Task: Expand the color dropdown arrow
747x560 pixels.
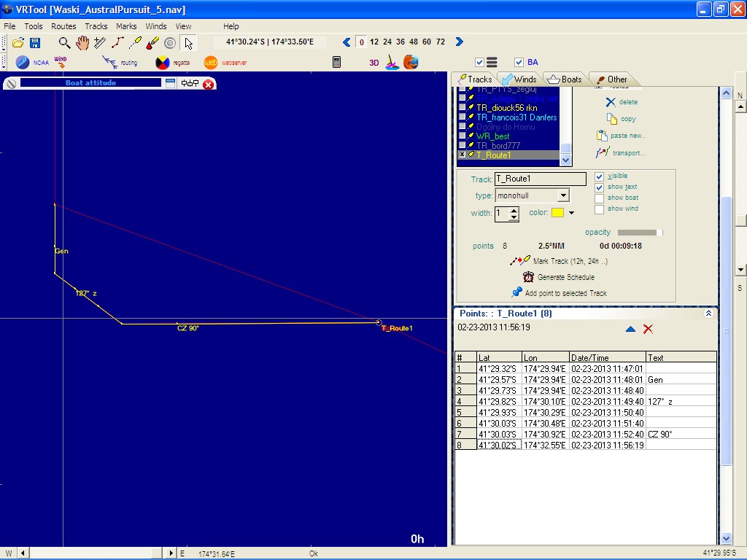Action: point(571,213)
